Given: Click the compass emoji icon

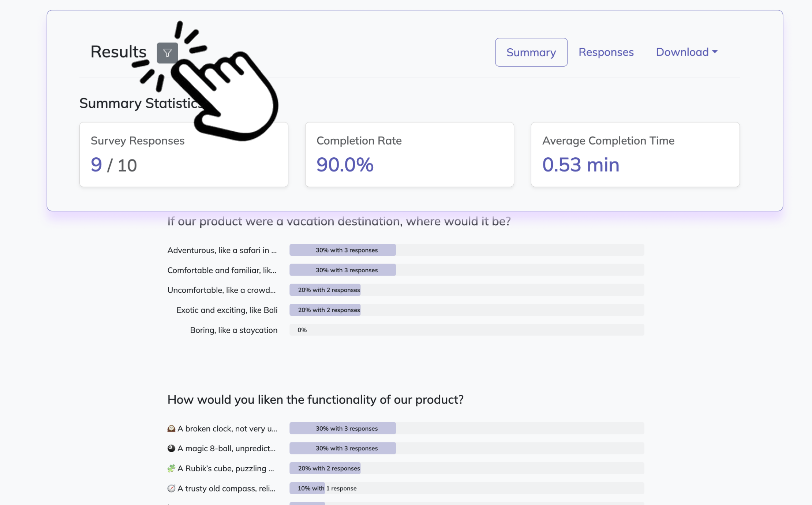Looking at the screenshot, I should tap(171, 489).
